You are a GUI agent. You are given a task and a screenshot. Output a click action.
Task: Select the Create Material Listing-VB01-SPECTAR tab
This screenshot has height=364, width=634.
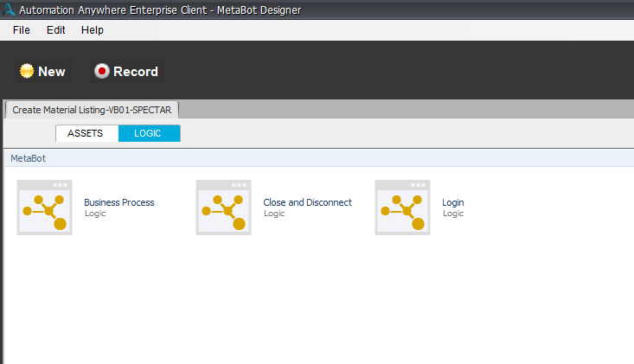click(92, 110)
